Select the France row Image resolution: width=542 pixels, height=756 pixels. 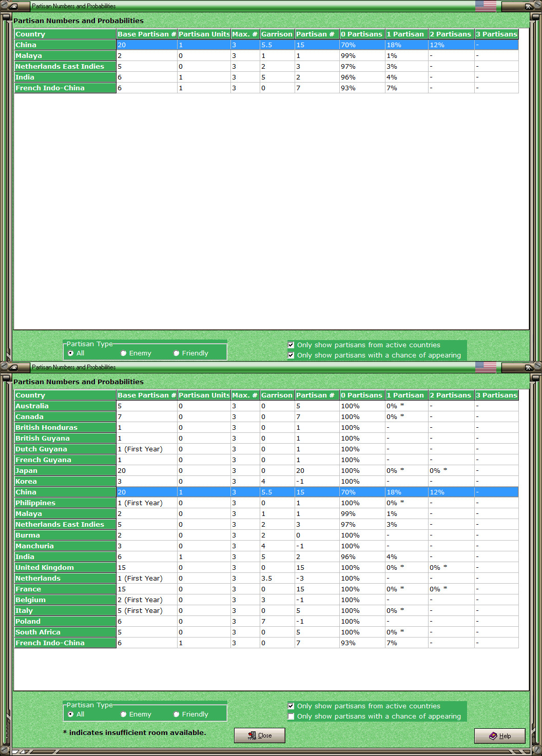(266, 589)
